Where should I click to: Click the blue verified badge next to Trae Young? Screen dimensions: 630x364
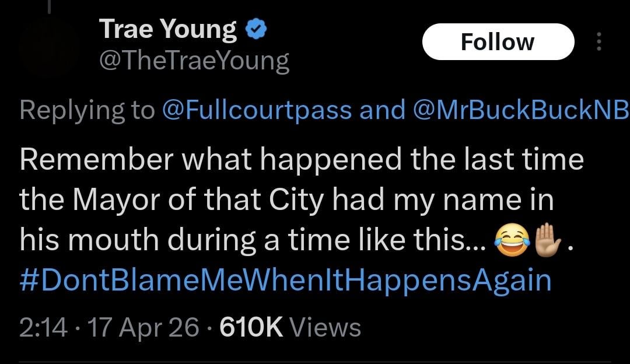pyautogui.click(x=257, y=27)
